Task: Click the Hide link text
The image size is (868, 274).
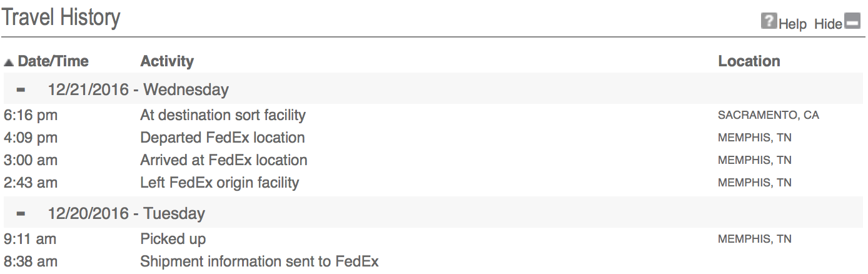Action: pos(828,24)
